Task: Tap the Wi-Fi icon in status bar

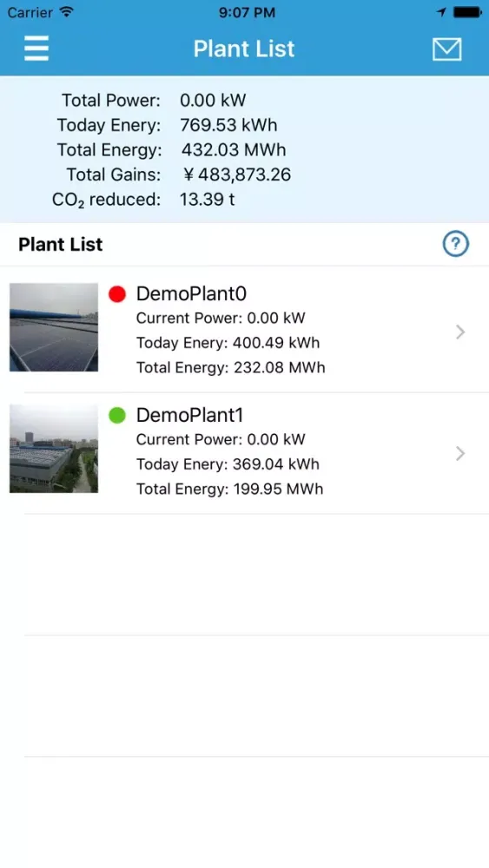Action: click(x=67, y=12)
